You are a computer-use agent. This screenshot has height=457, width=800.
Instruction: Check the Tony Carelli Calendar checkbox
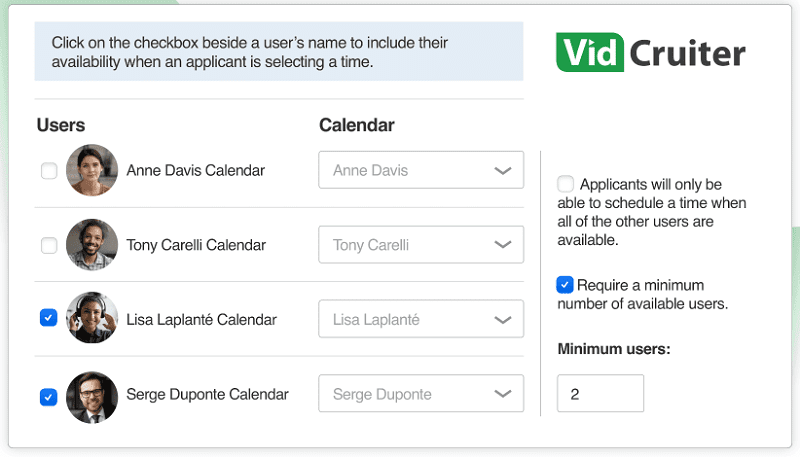point(48,245)
